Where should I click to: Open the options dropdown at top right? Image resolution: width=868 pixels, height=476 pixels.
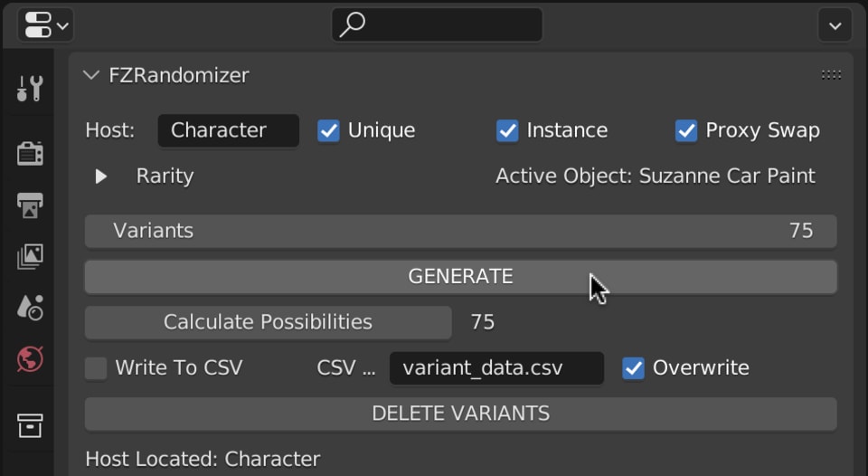point(835,25)
